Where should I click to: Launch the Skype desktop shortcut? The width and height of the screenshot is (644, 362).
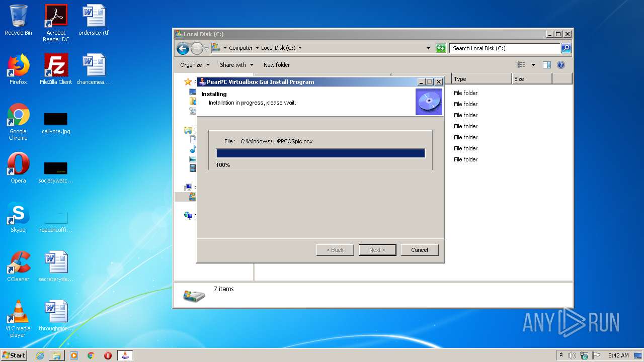click(18, 217)
